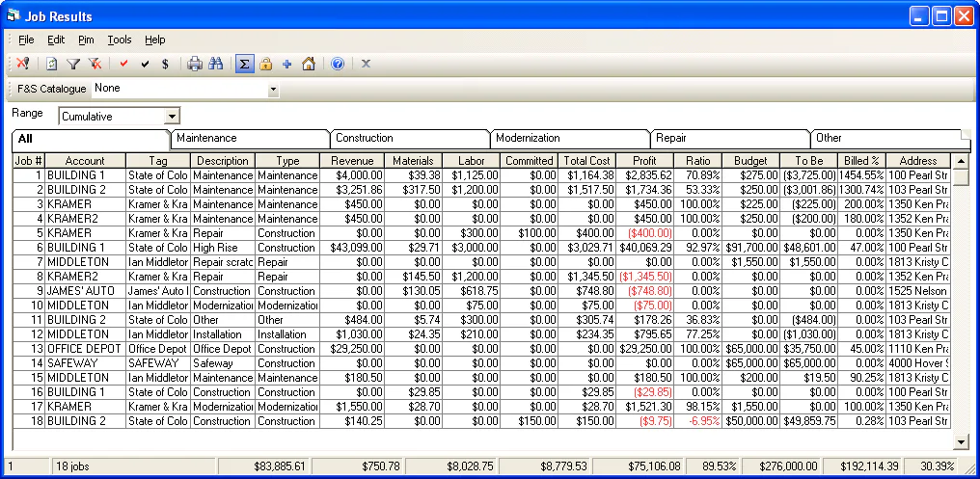Image resolution: width=980 pixels, height=479 pixels.
Task: Click the gray X close toolbar icon
Action: (x=367, y=64)
